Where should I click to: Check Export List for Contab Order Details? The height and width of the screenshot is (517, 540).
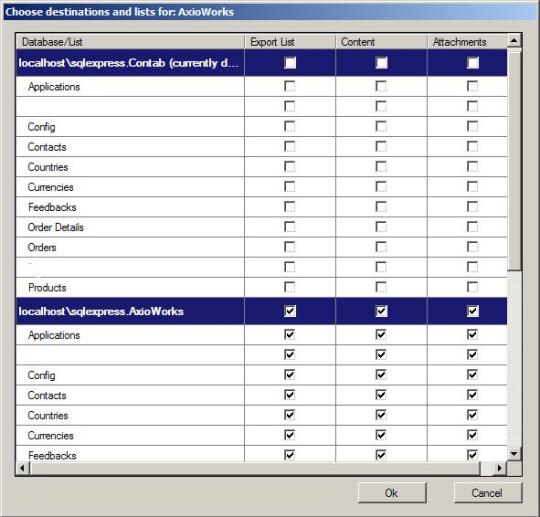click(x=290, y=227)
